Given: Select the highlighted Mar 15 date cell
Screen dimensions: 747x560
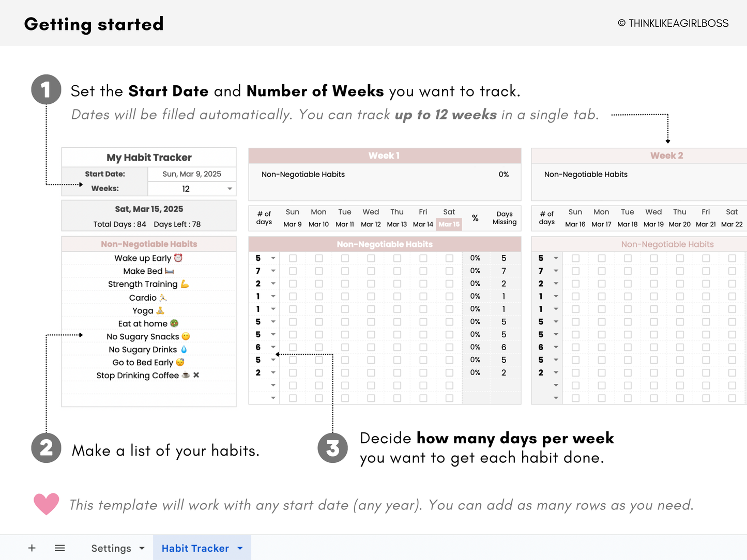Looking at the screenshot, I should [x=449, y=224].
